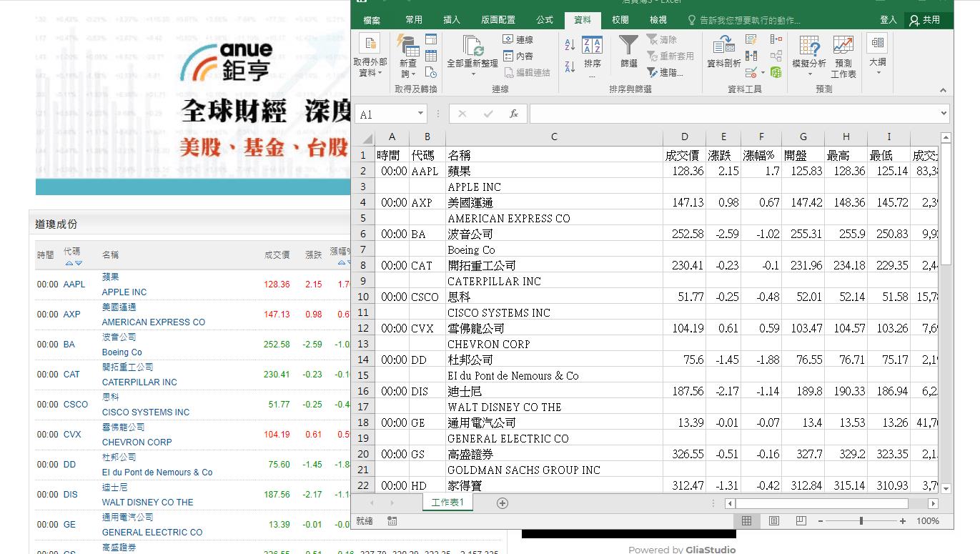Click Recent Sources clock icon in ribbon
Image resolution: width=980 pixels, height=554 pixels.
click(x=431, y=71)
